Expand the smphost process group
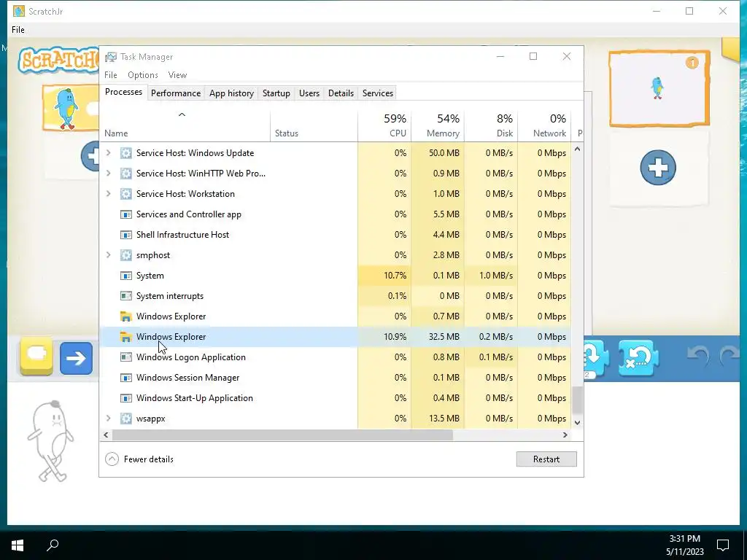The height and width of the screenshot is (560, 747). [x=108, y=255]
